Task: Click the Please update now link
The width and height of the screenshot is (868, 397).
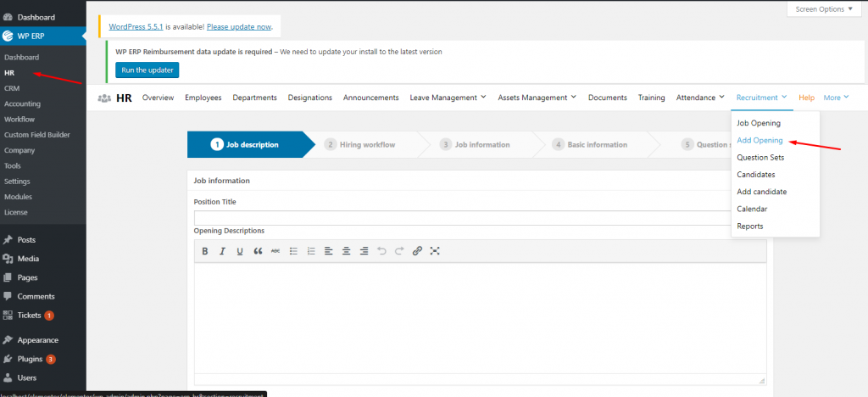Action: pyautogui.click(x=239, y=26)
